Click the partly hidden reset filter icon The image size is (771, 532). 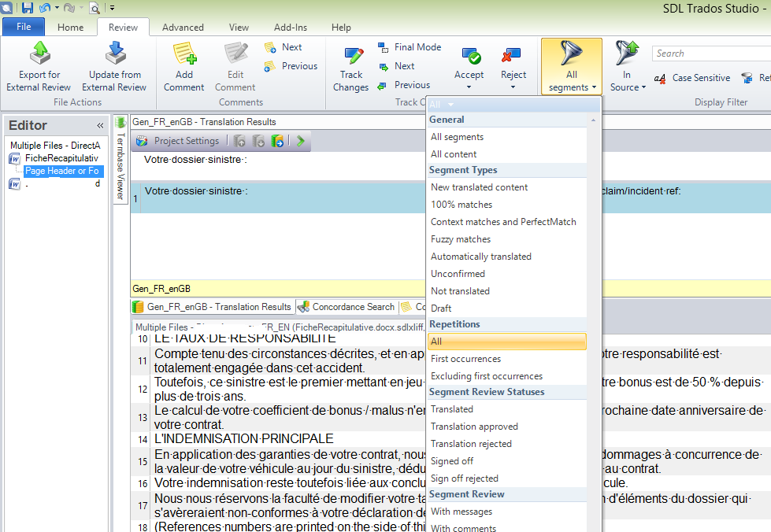[x=747, y=78]
